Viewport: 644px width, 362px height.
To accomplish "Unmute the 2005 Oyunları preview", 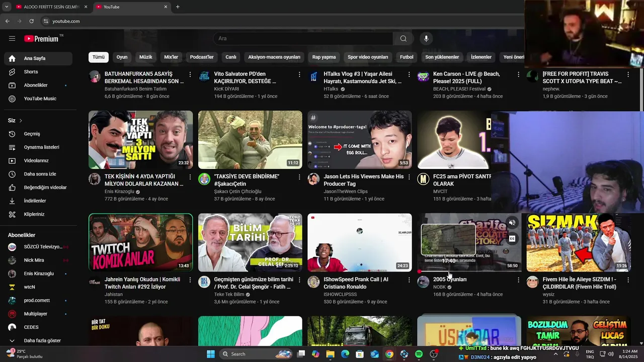I will pos(512,223).
